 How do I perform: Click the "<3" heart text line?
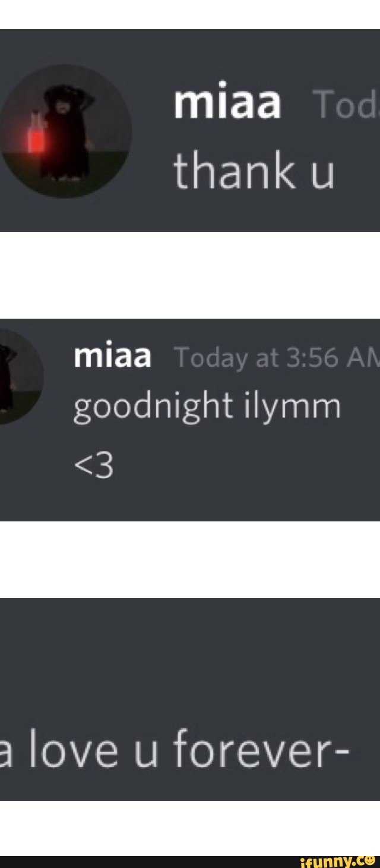[93, 467]
